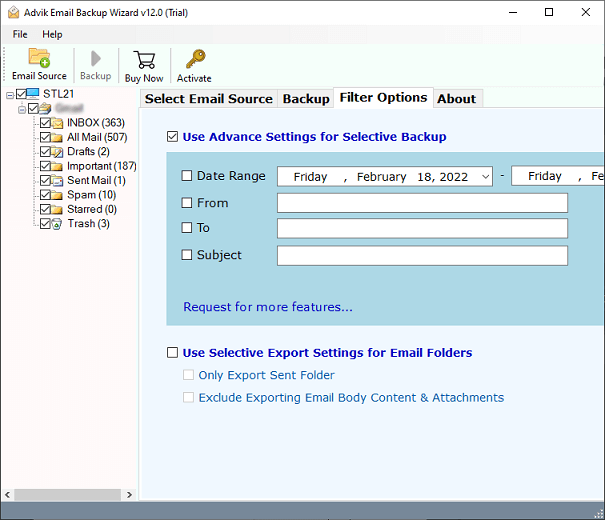Viewport: 605px width, 520px height.
Task: Click the Activate key icon
Action: (194, 58)
